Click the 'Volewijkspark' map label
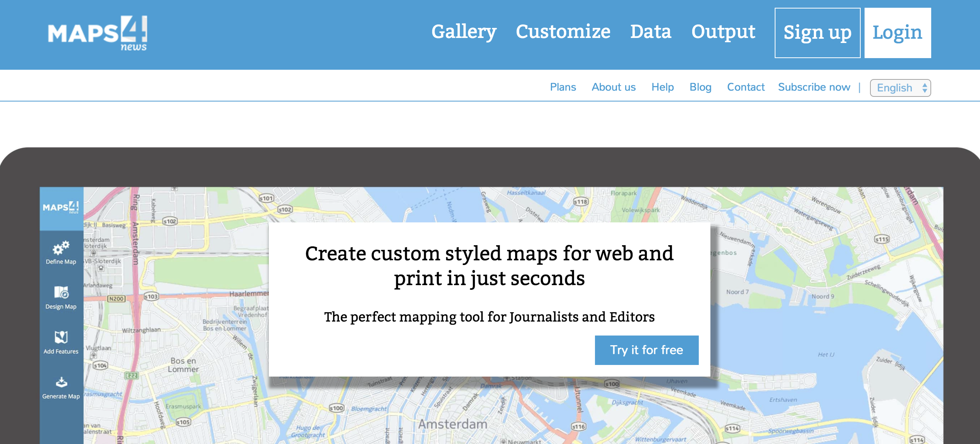980x444 pixels. [641, 210]
